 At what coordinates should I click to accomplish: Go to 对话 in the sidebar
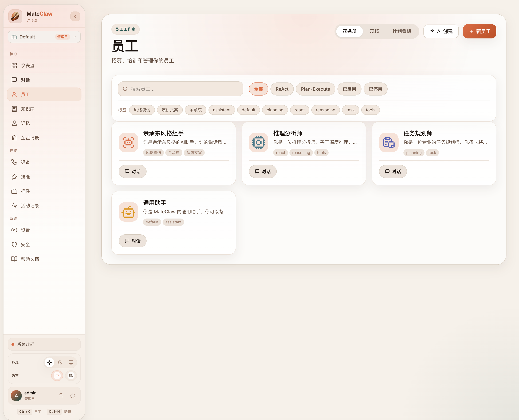(44, 80)
